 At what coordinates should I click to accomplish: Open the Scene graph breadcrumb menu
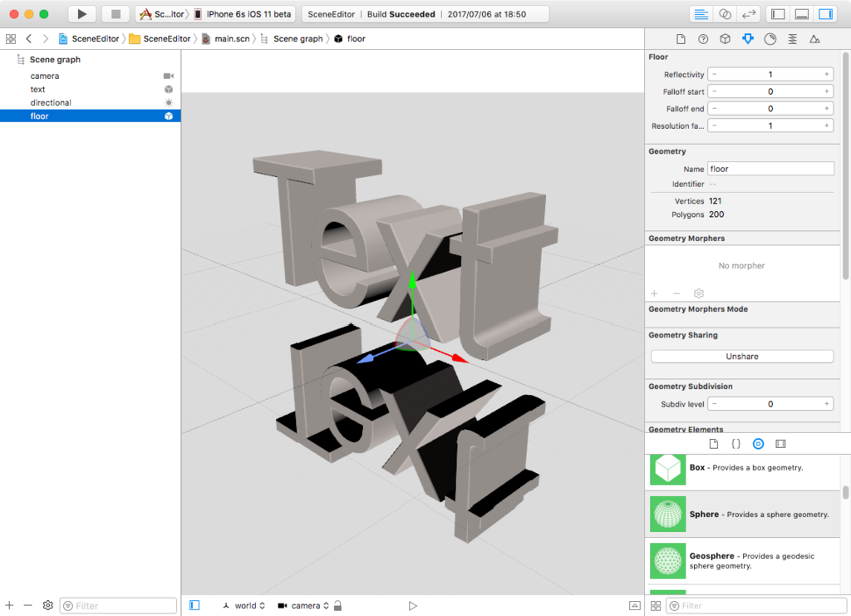pos(292,39)
